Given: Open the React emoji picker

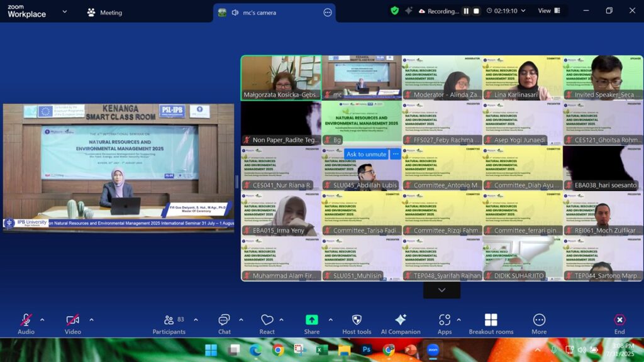Looking at the screenshot, I should (x=267, y=321).
